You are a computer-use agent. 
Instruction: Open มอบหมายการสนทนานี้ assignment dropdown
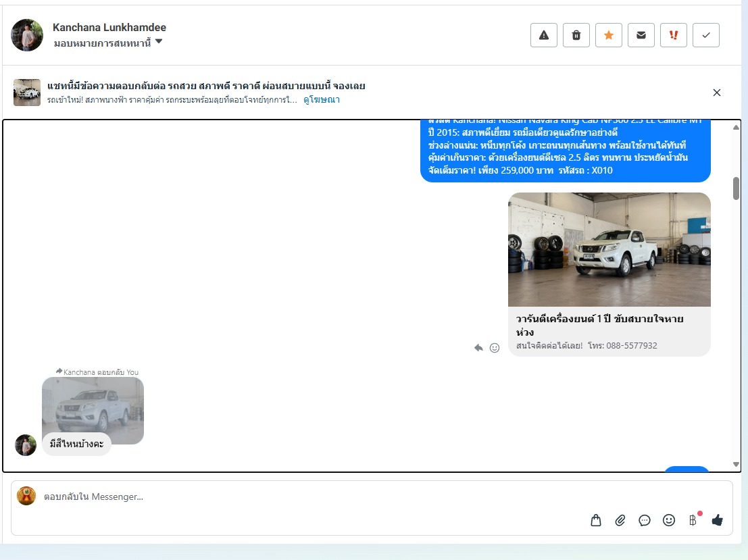point(108,43)
